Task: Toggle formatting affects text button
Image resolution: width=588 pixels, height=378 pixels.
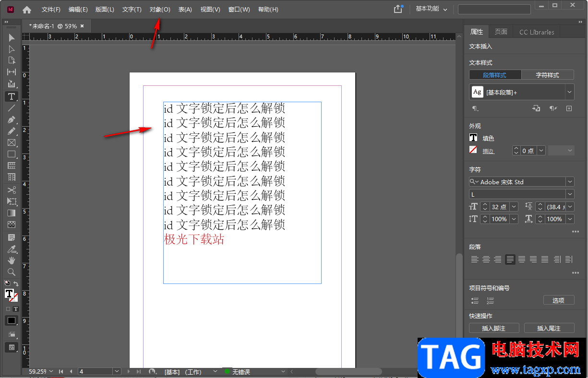Action: [x=15, y=309]
